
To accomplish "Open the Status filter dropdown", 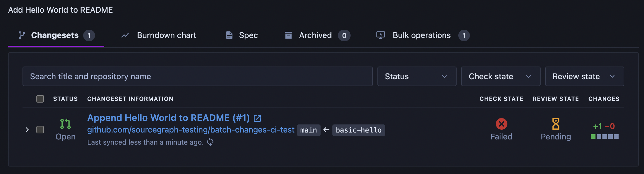I will tap(417, 76).
